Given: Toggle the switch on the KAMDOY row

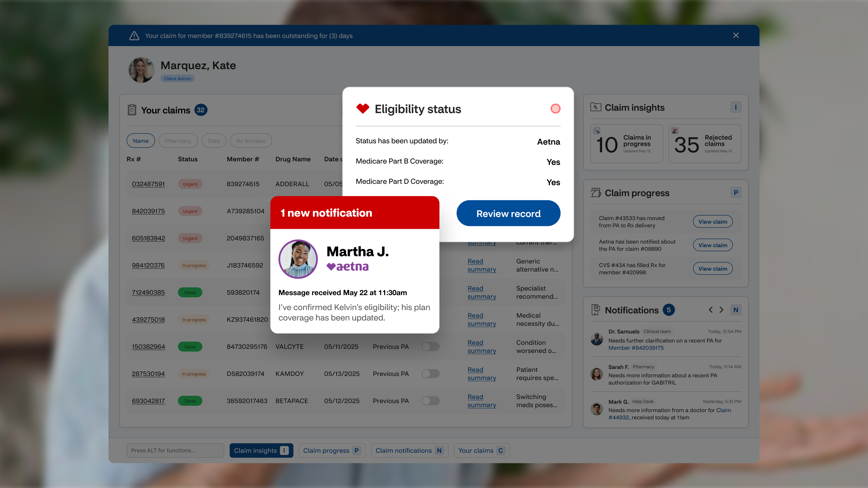Looking at the screenshot, I should [x=431, y=374].
